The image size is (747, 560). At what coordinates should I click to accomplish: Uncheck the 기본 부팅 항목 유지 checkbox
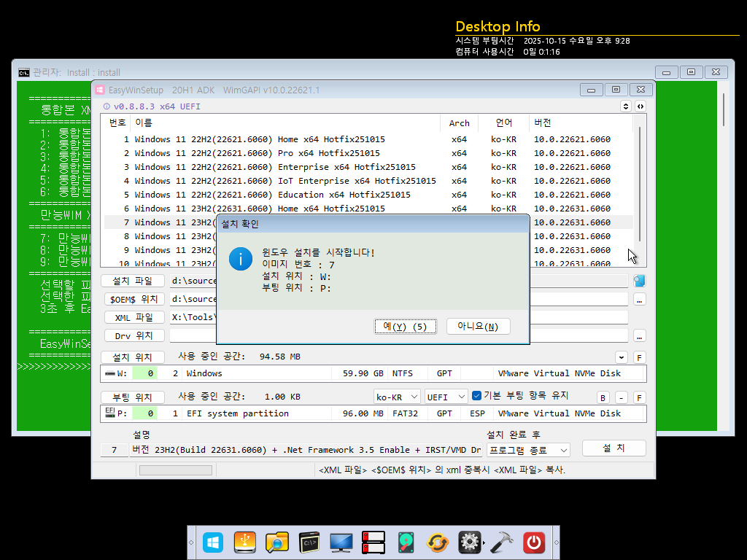click(x=476, y=396)
